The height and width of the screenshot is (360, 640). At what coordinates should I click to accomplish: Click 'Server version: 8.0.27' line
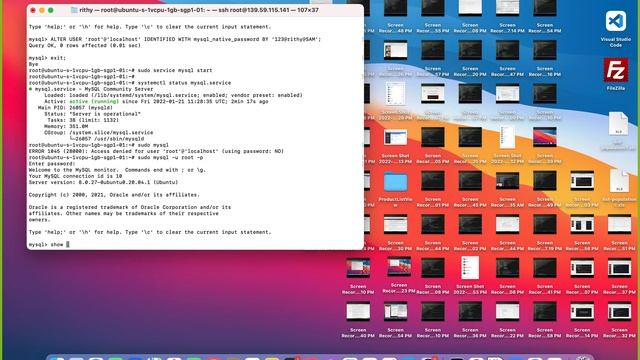pyautogui.click(x=103, y=182)
